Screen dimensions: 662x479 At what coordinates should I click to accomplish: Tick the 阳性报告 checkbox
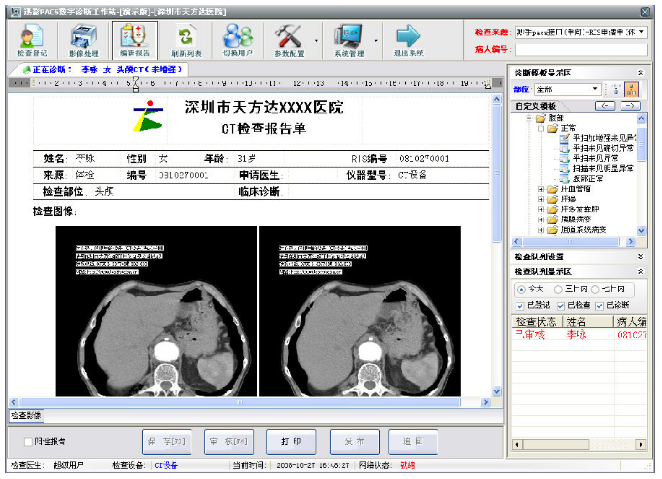click(28, 441)
